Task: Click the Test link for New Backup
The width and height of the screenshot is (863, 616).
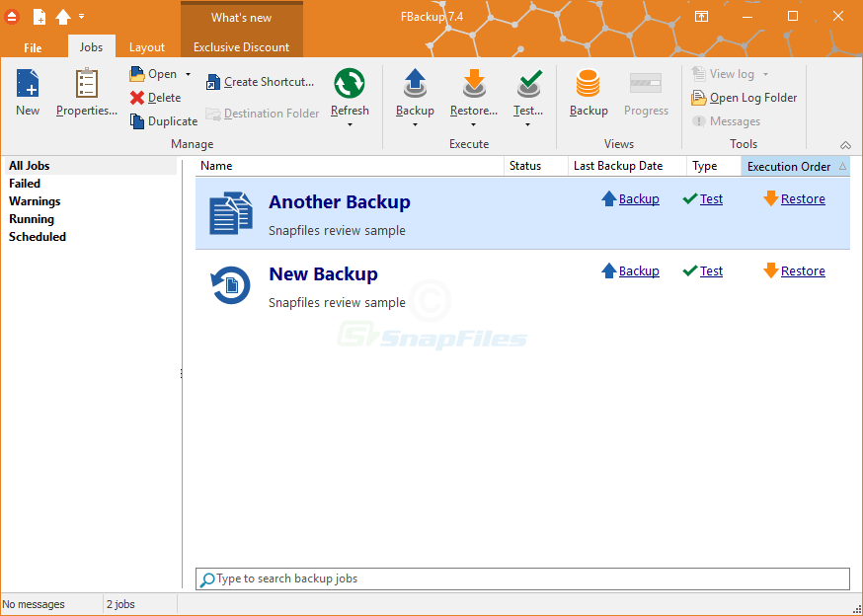Action: 711,271
